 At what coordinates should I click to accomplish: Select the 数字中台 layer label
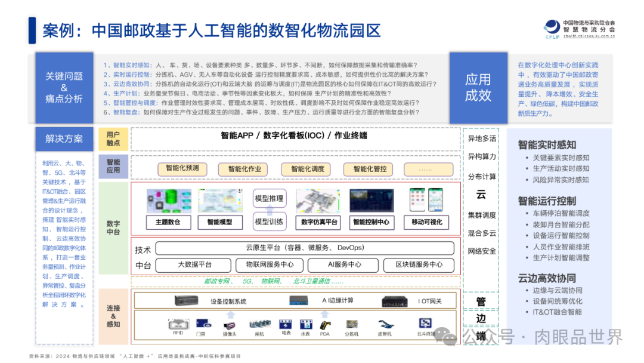113,227
